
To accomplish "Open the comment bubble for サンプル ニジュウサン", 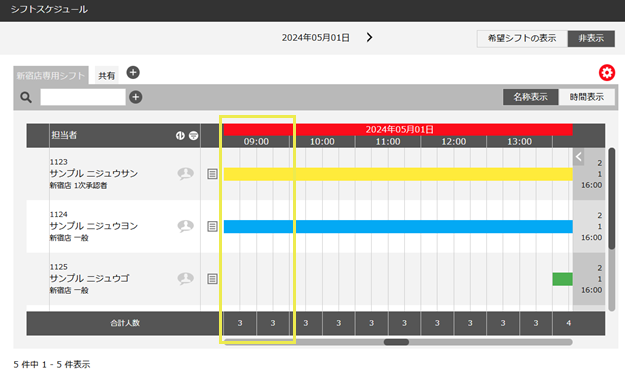I will [185, 173].
